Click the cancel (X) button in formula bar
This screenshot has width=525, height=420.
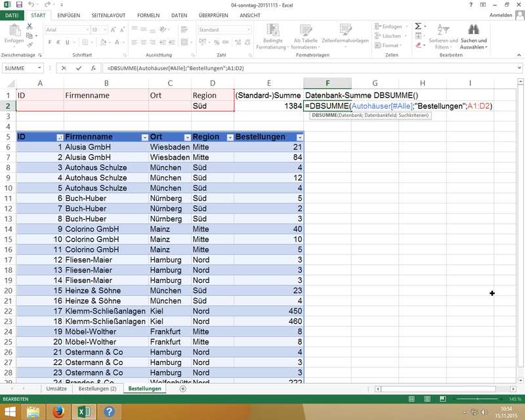point(64,68)
